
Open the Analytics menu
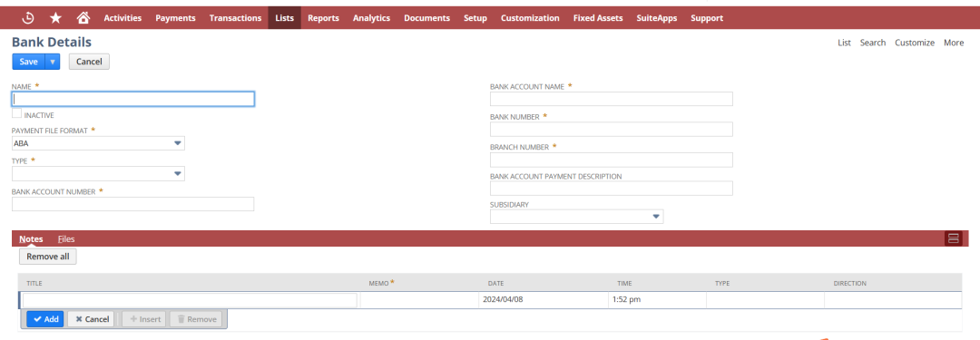371,18
